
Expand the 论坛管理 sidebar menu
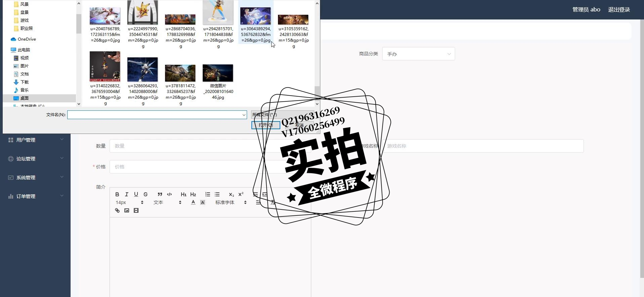click(35, 158)
